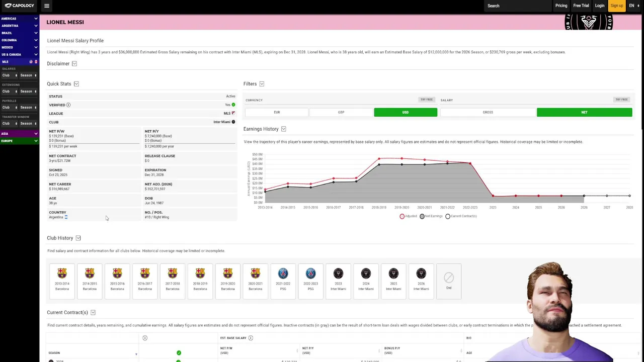Expand the Mexico sidebar section
Screen dimensions: 644x362
coord(20,47)
